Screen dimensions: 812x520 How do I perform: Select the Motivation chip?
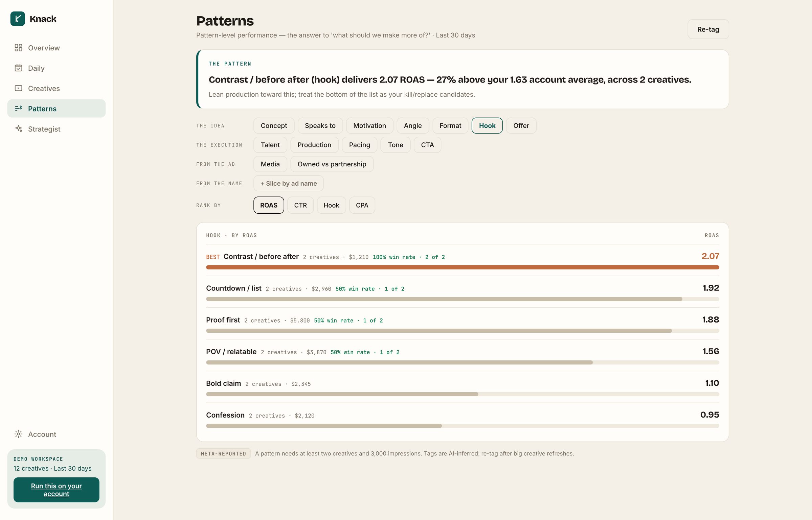tap(369, 125)
